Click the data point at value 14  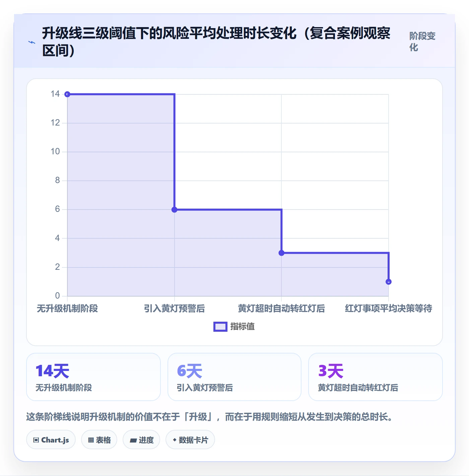click(x=67, y=94)
